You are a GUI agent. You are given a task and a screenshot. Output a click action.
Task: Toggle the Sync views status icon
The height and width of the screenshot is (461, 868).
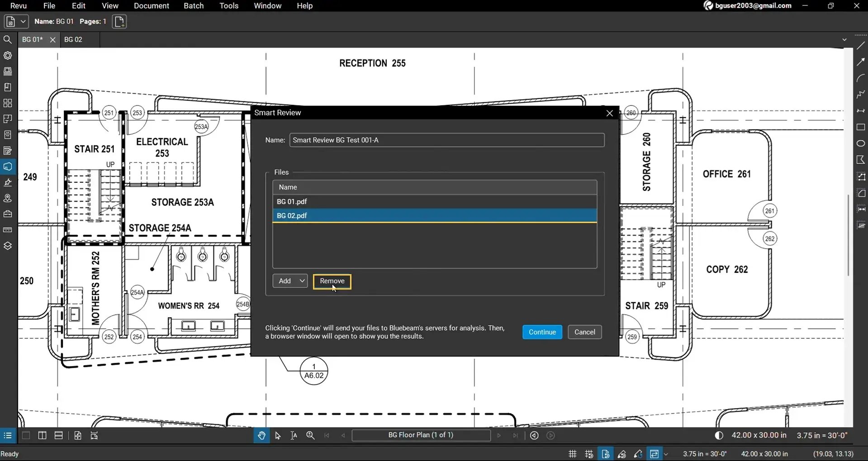coord(654,454)
